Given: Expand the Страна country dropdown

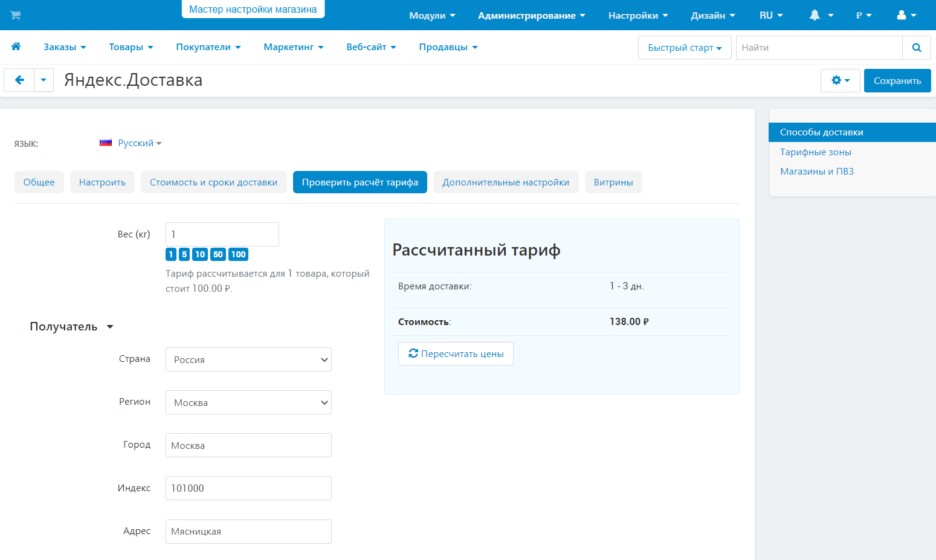Looking at the screenshot, I should pyautogui.click(x=248, y=359).
